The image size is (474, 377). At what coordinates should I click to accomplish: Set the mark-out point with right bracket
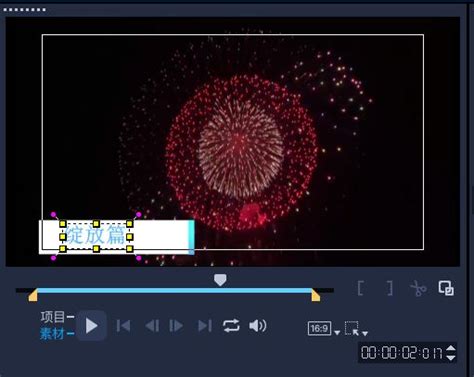coord(390,288)
